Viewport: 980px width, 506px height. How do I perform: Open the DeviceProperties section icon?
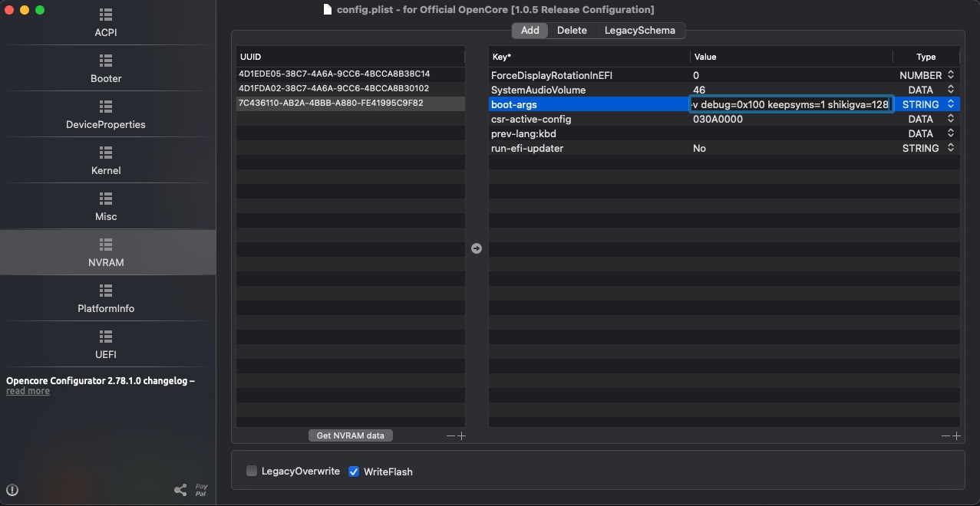(106, 107)
